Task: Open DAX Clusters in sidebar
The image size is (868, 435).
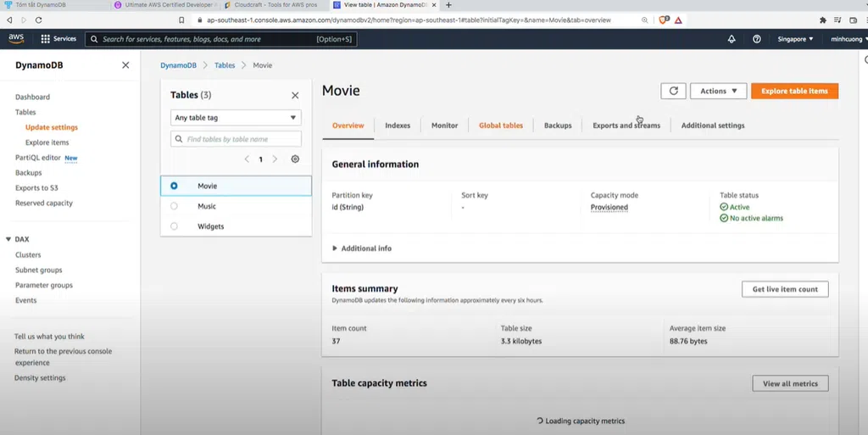Action: (28, 255)
